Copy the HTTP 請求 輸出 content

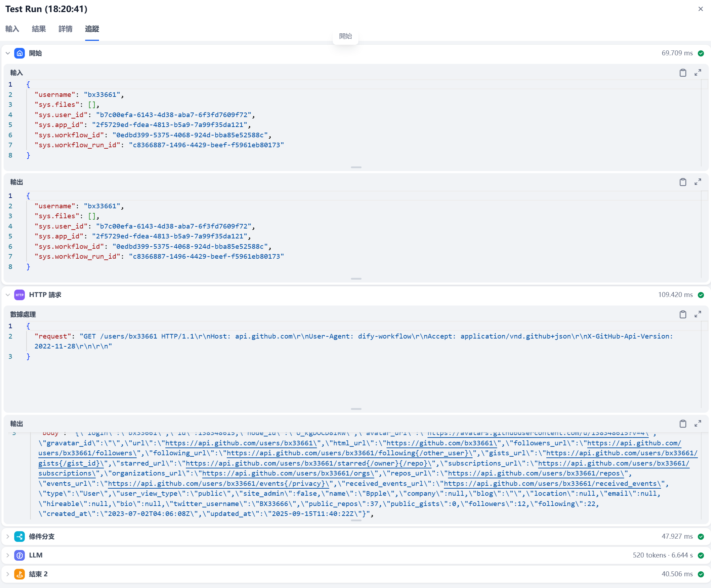tap(683, 424)
